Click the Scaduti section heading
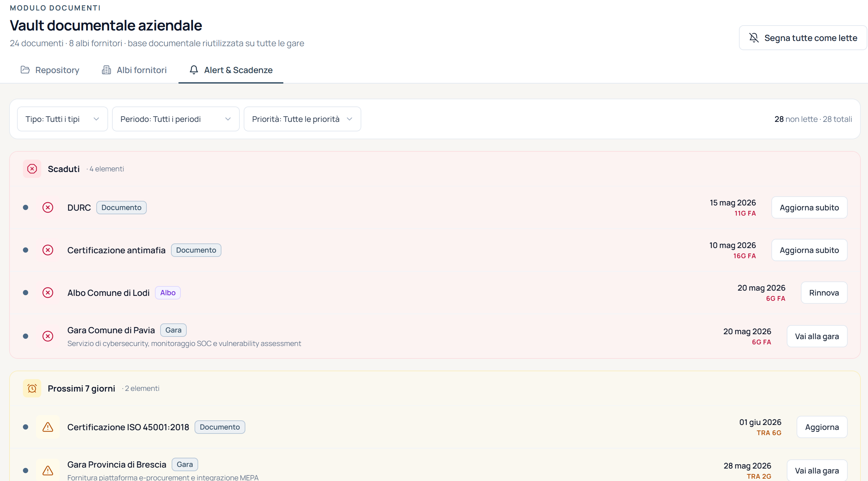This screenshot has height=481, width=868. pyautogui.click(x=64, y=169)
